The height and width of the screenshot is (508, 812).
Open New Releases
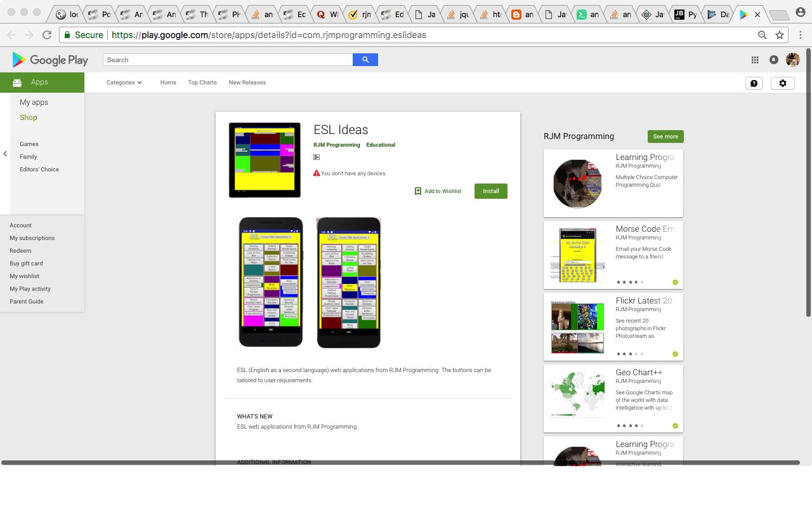[247, 83]
